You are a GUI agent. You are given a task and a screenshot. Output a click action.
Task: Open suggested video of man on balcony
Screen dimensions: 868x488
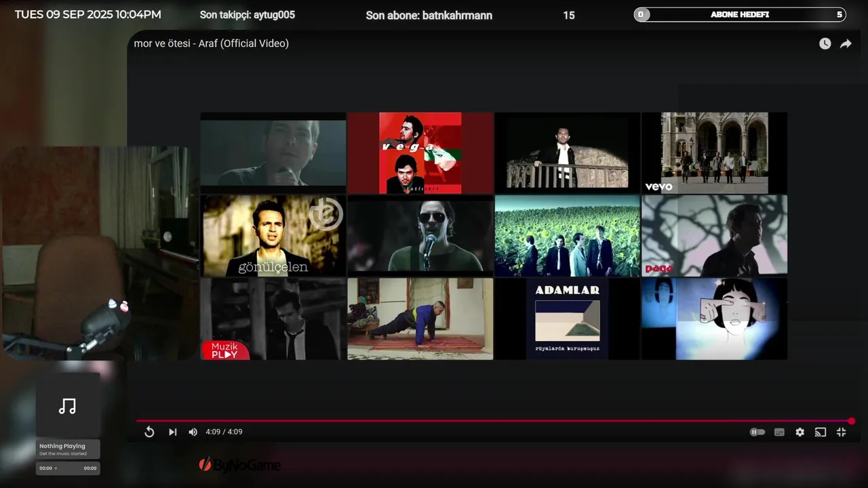[x=568, y=153]
